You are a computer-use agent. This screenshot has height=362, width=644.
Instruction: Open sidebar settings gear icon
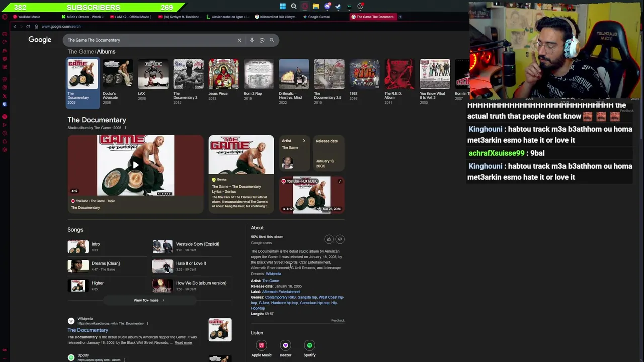(5, 150)
